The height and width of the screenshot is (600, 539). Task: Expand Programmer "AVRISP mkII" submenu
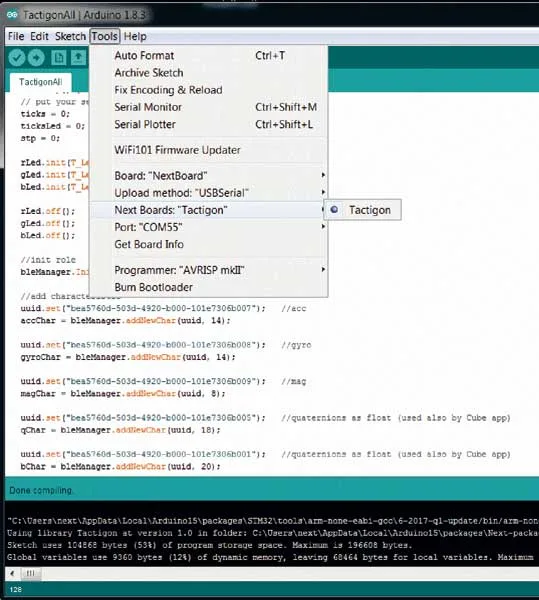(x=209, y=270)
